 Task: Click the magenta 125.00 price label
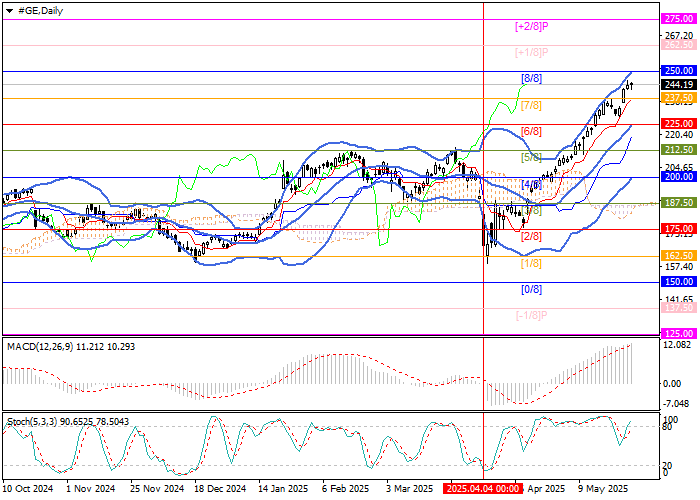coord(678,334)
